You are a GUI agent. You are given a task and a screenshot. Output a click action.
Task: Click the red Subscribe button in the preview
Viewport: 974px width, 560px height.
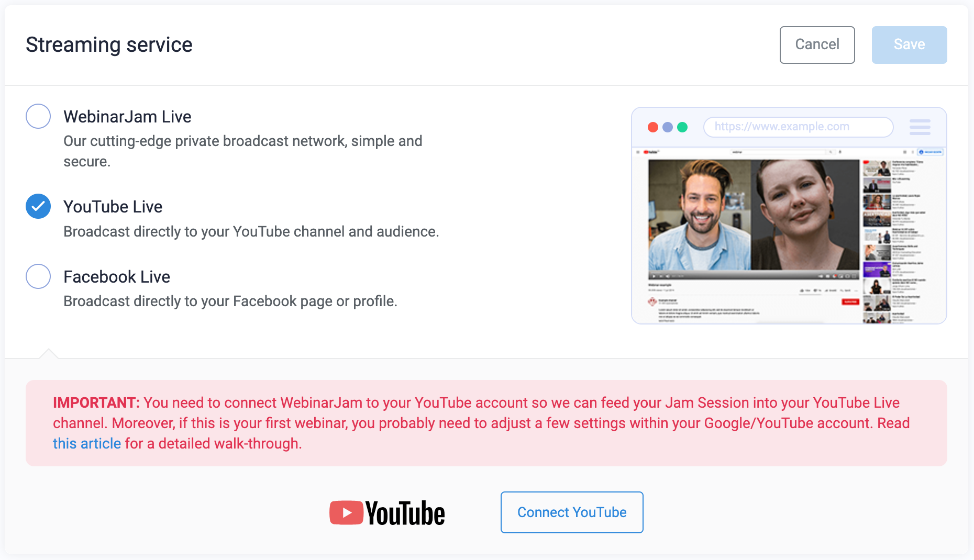pyautogui.click(x=850, y=302)
